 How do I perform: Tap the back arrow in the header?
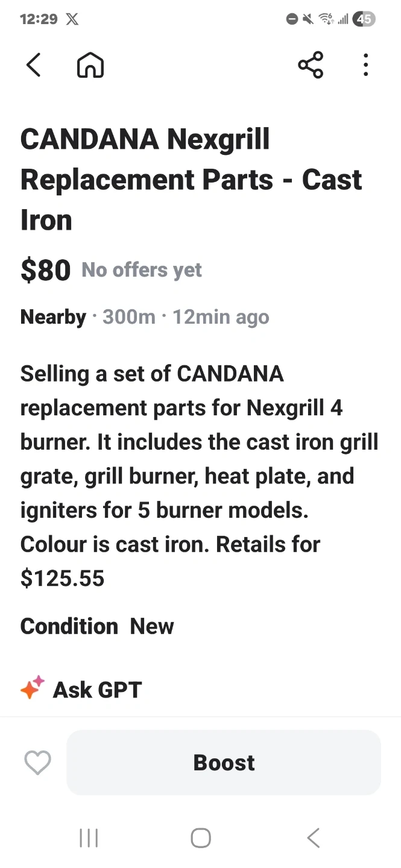pos(34,65)
